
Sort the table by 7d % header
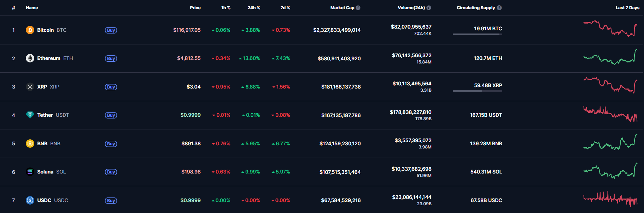pyautogui.click(x=285, y=8)
